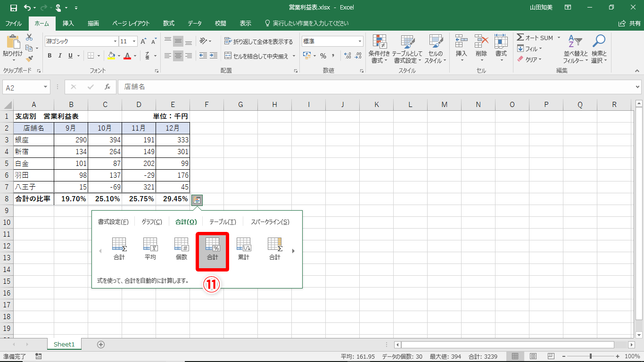Copy selection with the Copy icon

(x=29, y=48)
